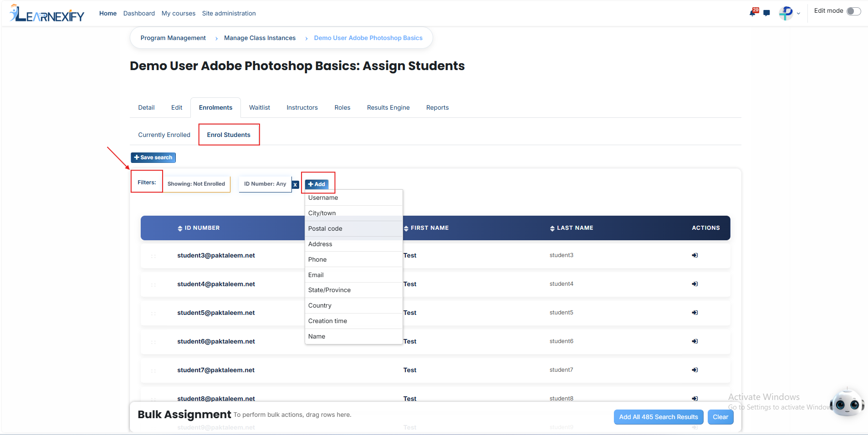Switch to the Waitlist tab
This screenshot has width=868, height=435.
pos(260,107)
